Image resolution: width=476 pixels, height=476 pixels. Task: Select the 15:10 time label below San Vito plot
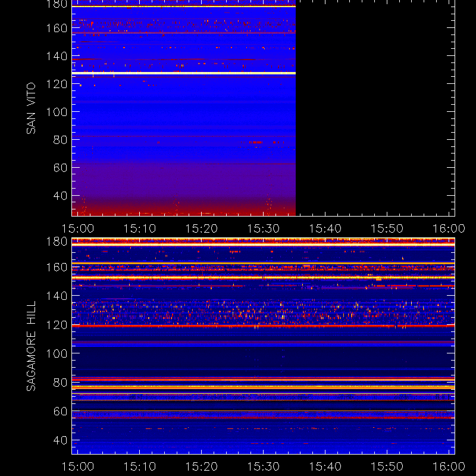pyautogui.click(x=140, y=228)
